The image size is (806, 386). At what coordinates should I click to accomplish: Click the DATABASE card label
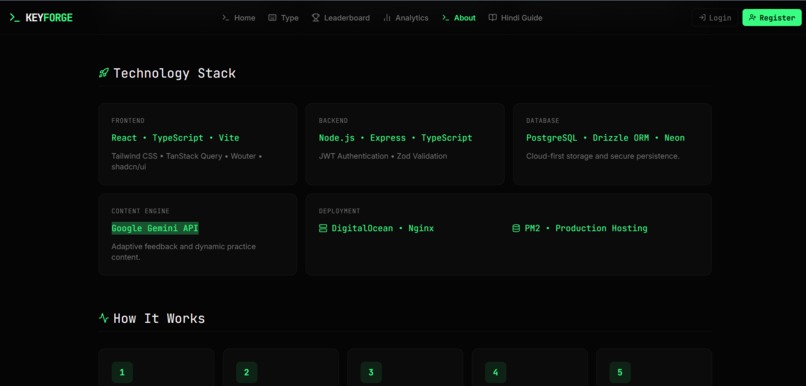(x=542, y=121)
